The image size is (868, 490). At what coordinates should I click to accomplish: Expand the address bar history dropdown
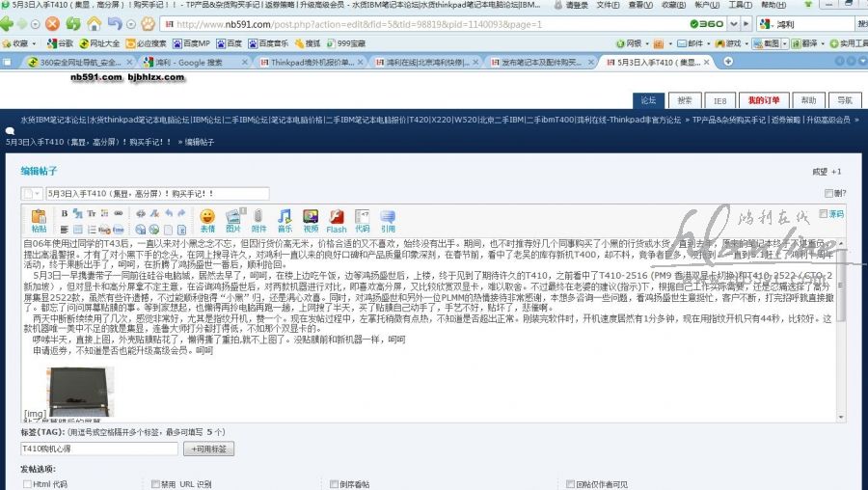pos(734,24)
